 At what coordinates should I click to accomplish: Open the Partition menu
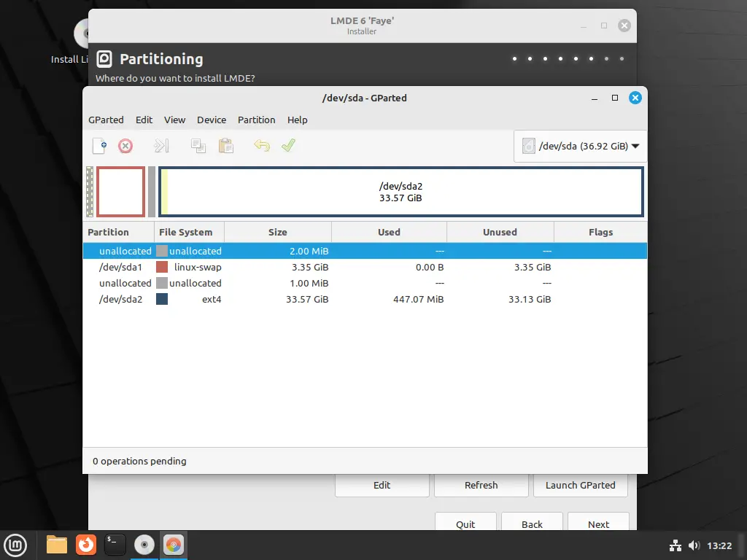(256, 120)
